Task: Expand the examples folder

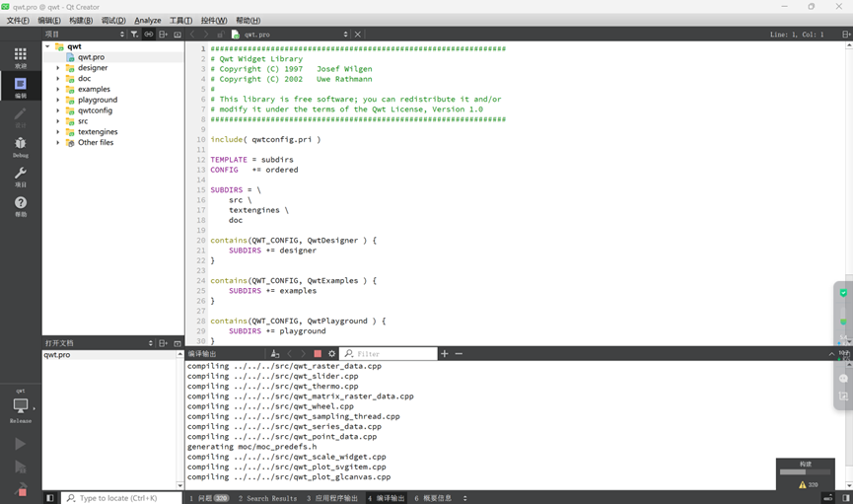Action: point(58,90)
